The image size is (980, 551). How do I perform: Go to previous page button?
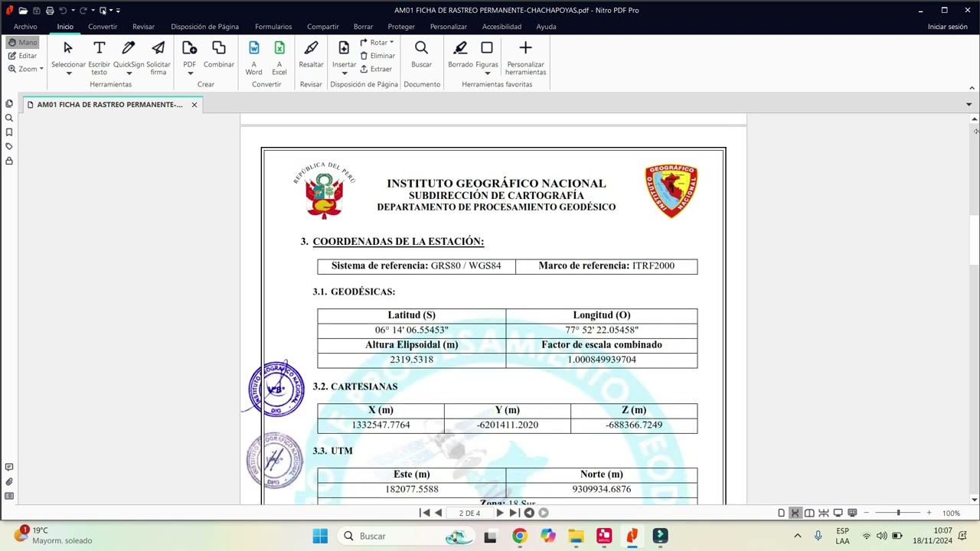(x=439, y=513)
